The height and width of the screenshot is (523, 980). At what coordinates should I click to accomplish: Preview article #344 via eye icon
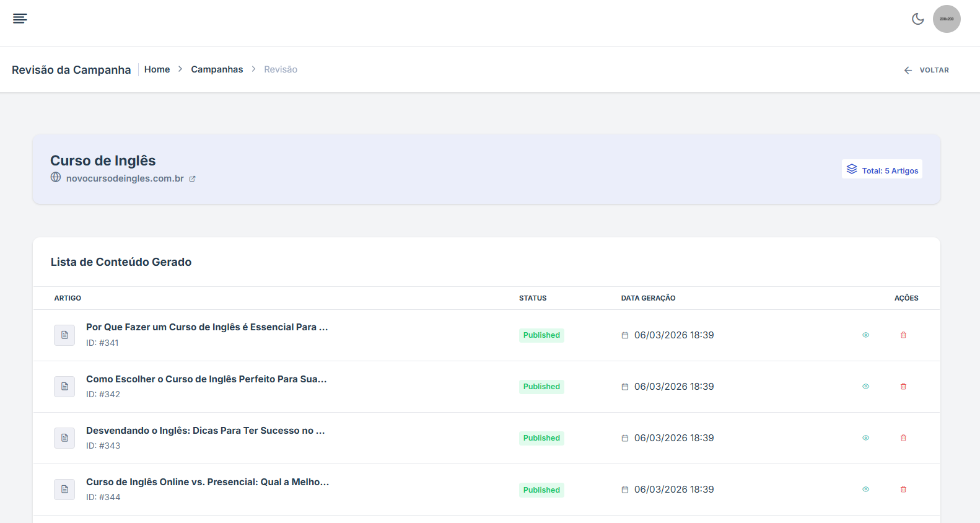coord(865,490)
